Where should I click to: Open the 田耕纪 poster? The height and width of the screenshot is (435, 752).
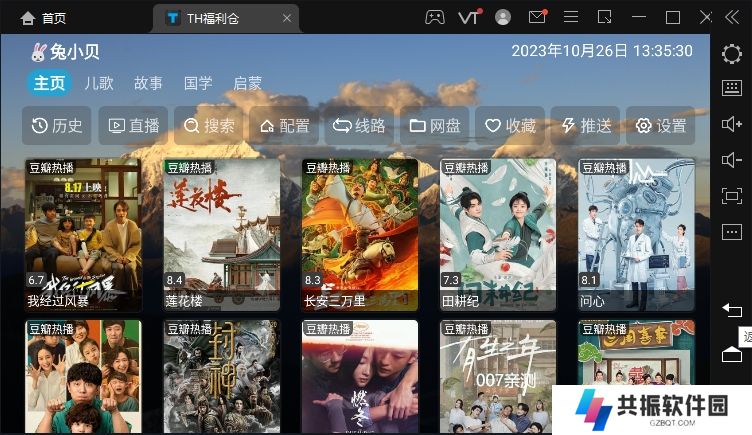[498, 235]
